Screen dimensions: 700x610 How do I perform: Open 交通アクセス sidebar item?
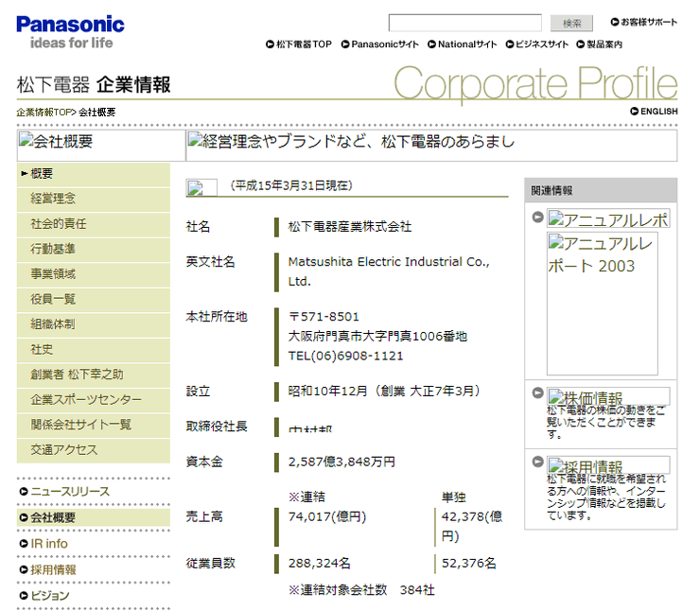point(94,450)
